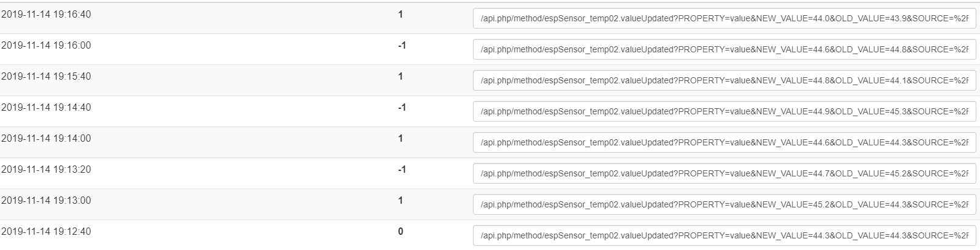Select the timestamp 2019-11-14 19:14:40
Viewport: 980px width, 250px height.
[x=46, y=107]
